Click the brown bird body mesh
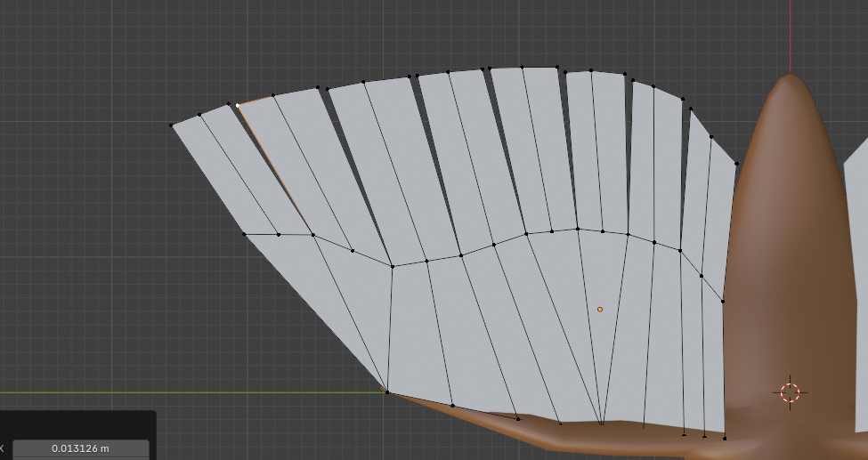This screenshot has height=460, width=868. (775, 267)
